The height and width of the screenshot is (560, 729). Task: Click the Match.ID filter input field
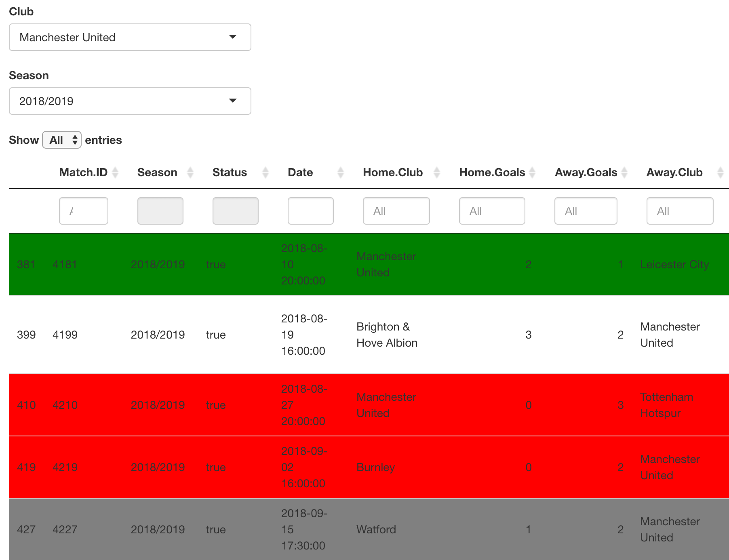[83, 211]
